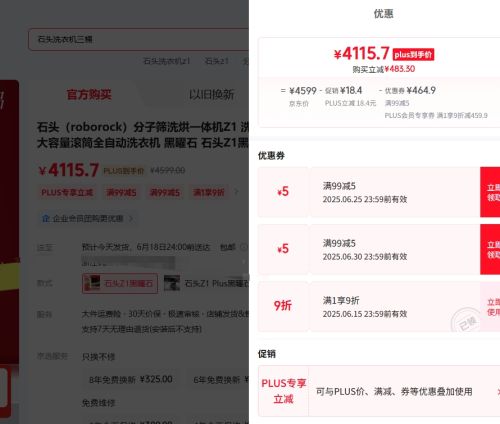The height and width of the screenshot is (424, 500).
Task: Select 石头Z1黑曜石 product thumbnail
Action: point(92,283)
